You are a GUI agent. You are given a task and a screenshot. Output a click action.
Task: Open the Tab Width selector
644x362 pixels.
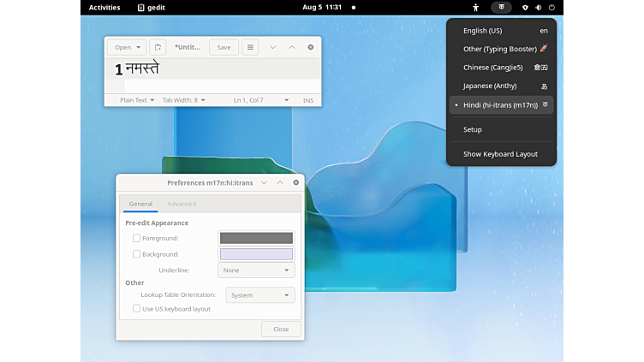184,100
